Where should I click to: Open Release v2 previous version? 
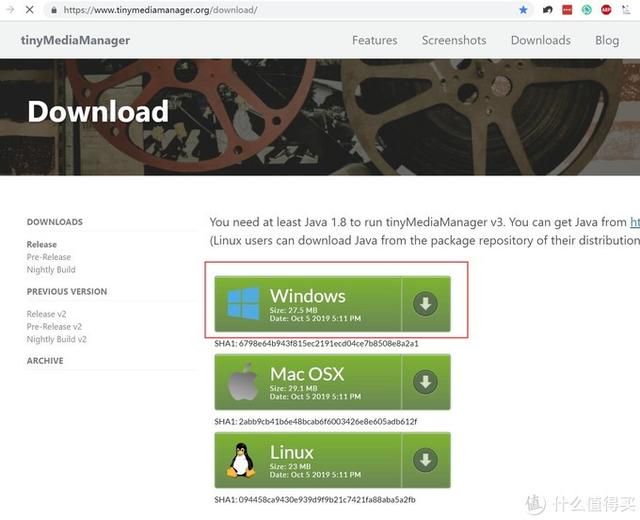point(46,314)
